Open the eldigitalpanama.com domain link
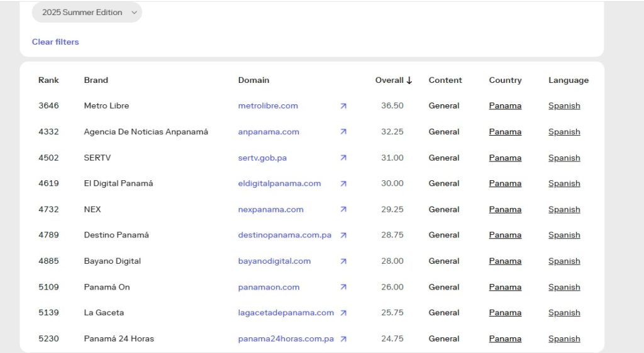644x353 pixels. click(x=279, y=183)
